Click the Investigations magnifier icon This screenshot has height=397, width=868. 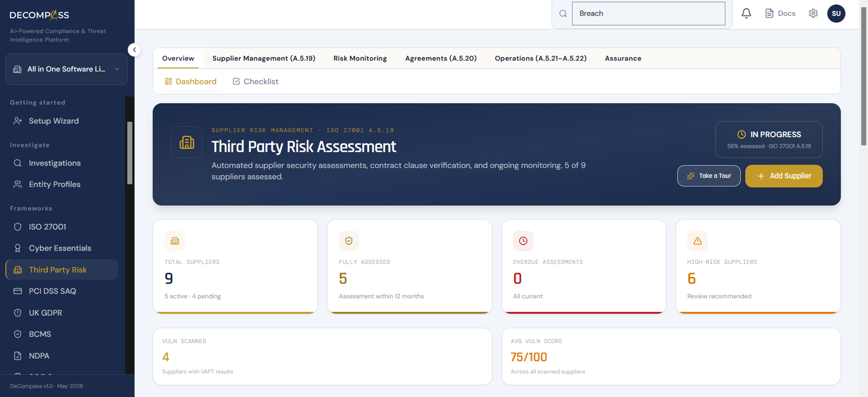click(18, 163)
